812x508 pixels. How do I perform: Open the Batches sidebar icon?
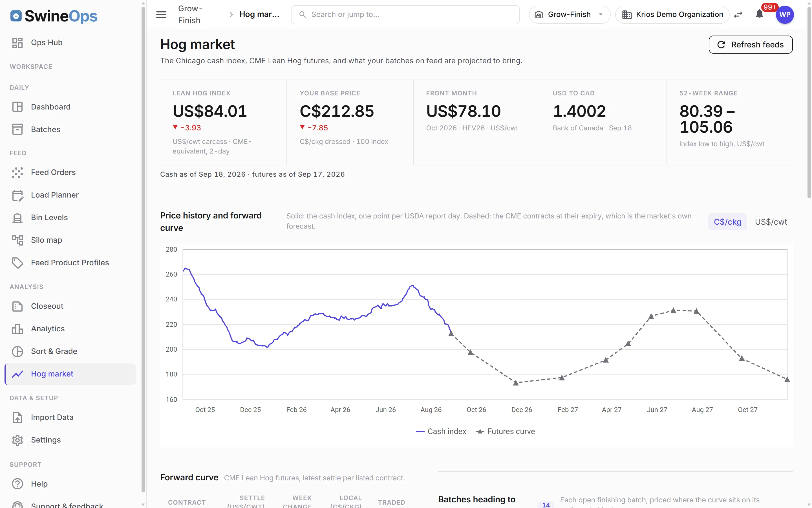coord(17,129)
